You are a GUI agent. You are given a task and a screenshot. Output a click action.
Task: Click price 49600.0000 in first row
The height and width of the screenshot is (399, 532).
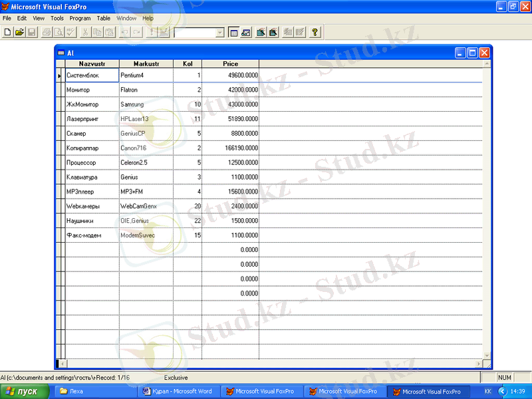(230, 75)
